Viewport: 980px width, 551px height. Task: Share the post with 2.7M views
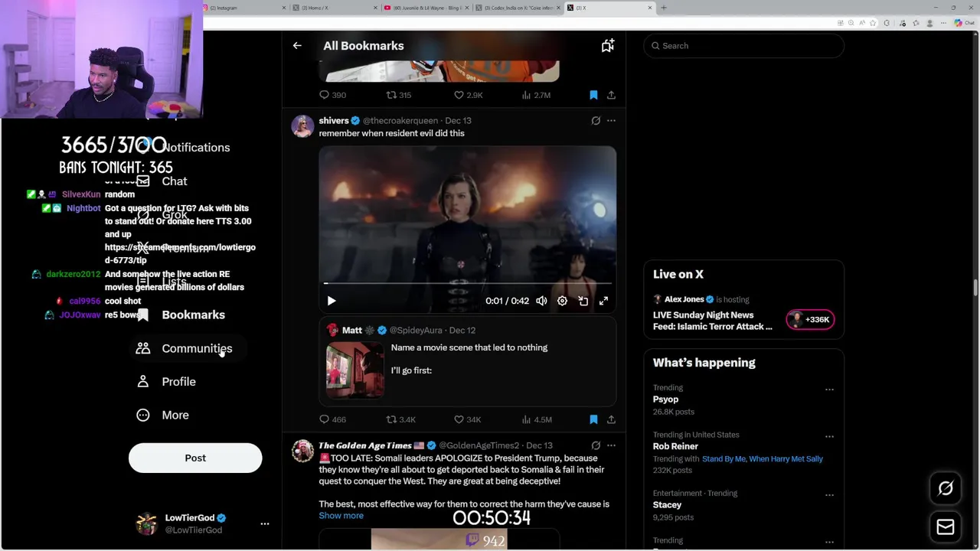point(611,95)
